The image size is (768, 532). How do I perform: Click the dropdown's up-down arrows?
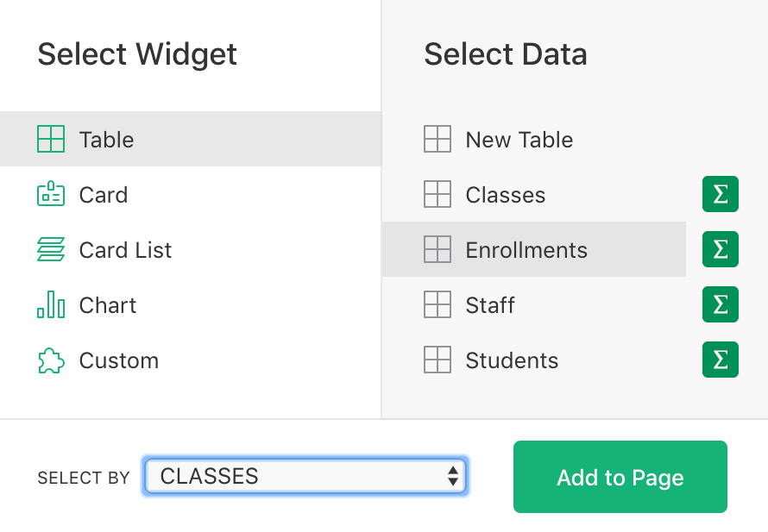pyautogui.click(x=453, y=476)
